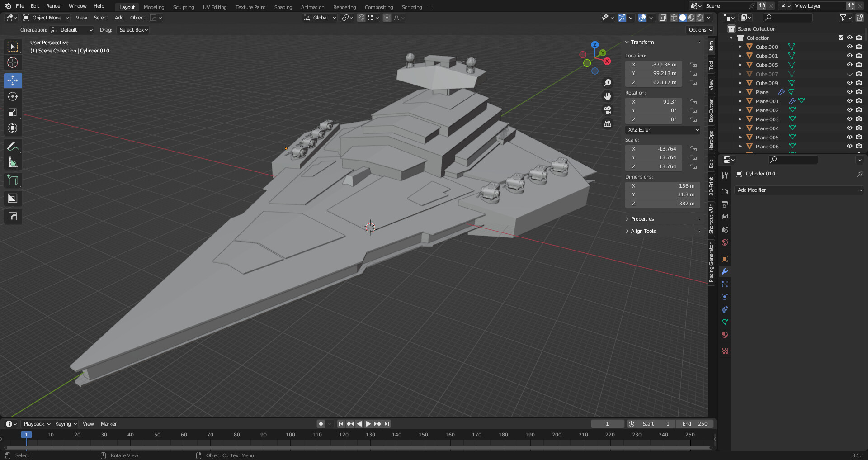Uncheck the Collection exclude checkbox
The width and height of the screenshot is (868, 460).
841,38
